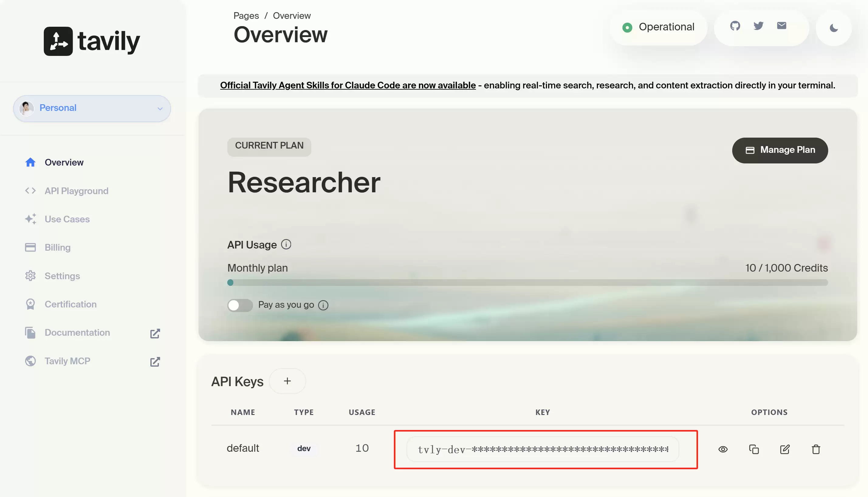The image size is (868, 497).
Task: Click the Overview breadcrumb item
Action: pyautogui.click(x=292, y=16)
